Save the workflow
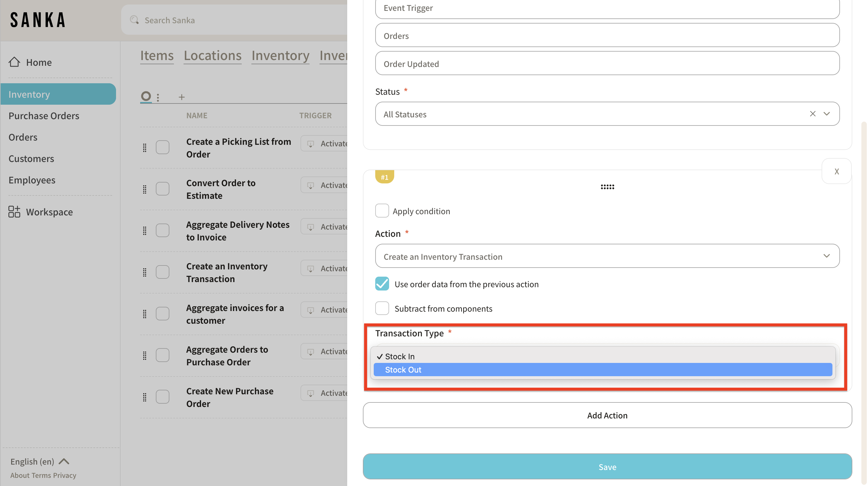The image size is (868, 486). pos(607,467)
